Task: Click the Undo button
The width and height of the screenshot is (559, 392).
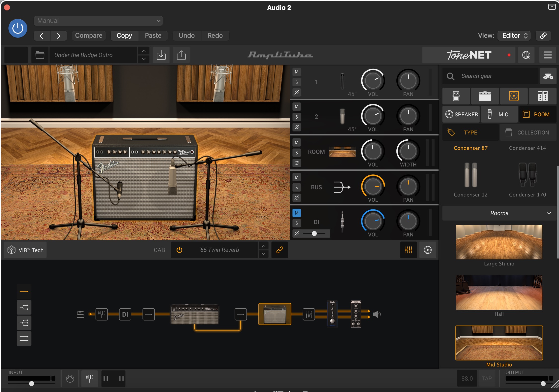Action: tap(187, 35)
